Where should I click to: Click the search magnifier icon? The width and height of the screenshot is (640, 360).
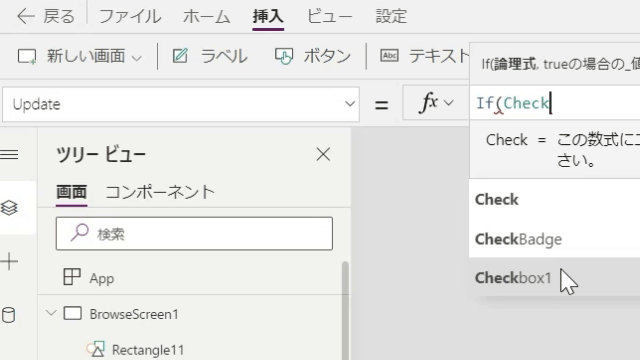pyautogui.click(x=80, y=233)
